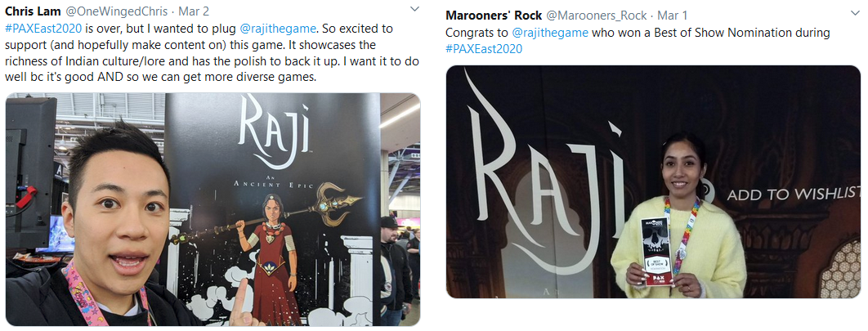This screenshot has height=331, width=868.
Task: Open the Mar 1 tweet timestamp
Action: 670,16
